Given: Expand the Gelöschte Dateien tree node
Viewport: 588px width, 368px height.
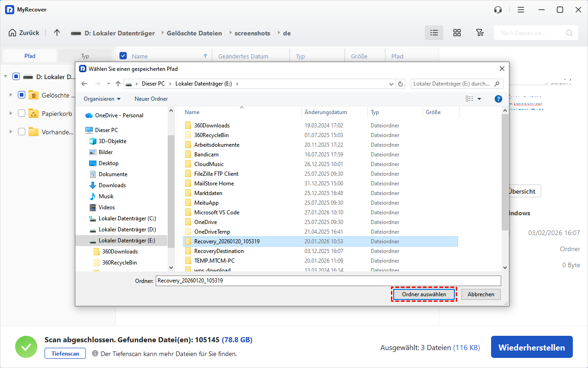Looking at the screenshot, I should pyautogui.click(x=11, y=95).
